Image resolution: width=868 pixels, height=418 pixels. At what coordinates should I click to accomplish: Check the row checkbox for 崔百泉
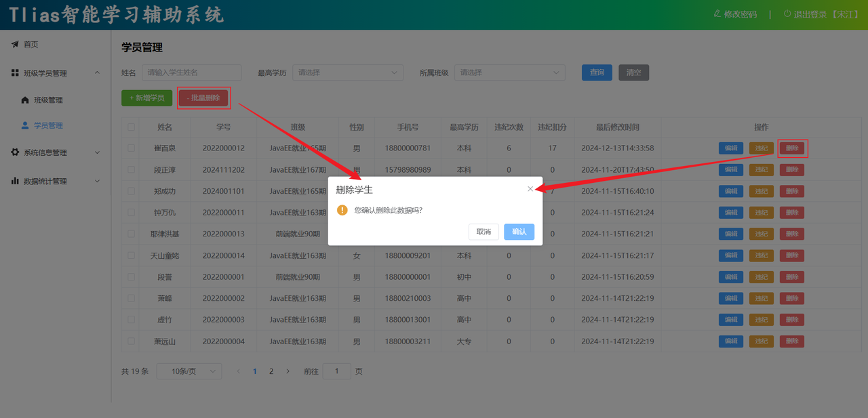pyautogui.click(x=131, y=148)
